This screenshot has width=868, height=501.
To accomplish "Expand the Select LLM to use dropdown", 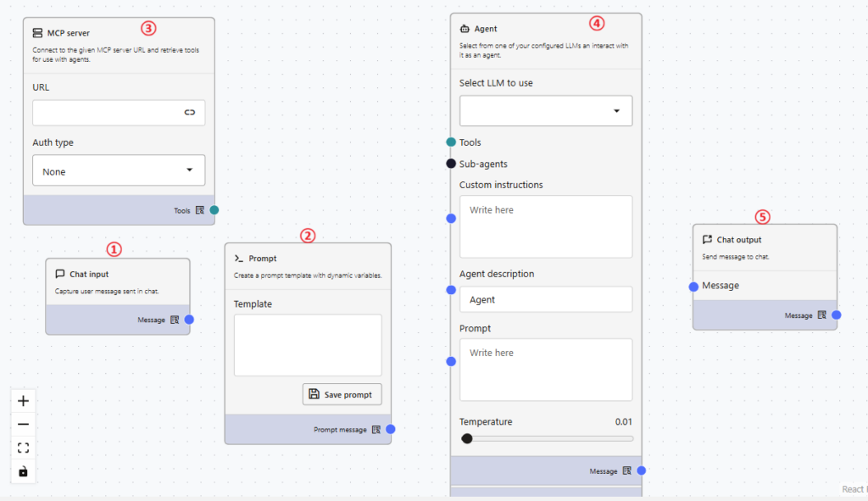I will click(546, 111).
